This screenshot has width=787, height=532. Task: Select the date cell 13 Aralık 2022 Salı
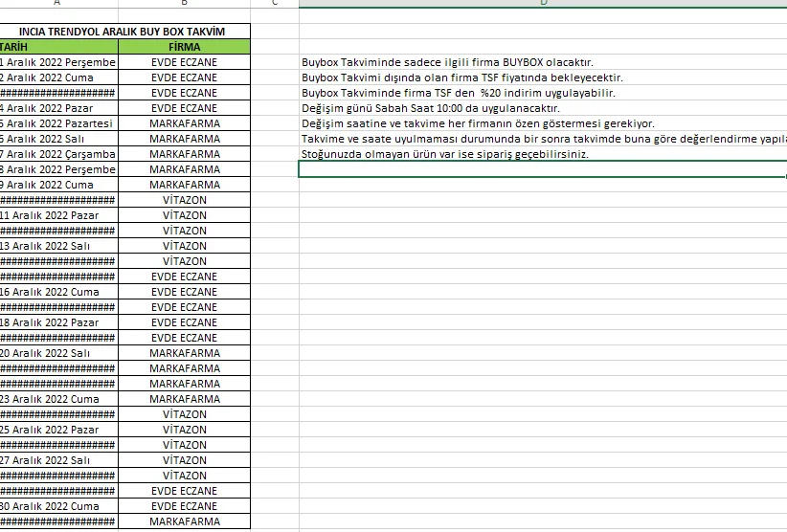tap(58, 246)
